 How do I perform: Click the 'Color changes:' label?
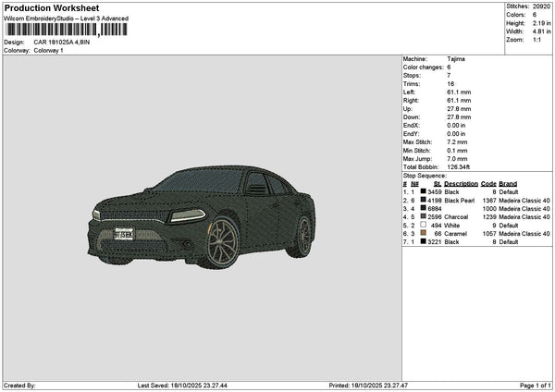coord(423,67)
